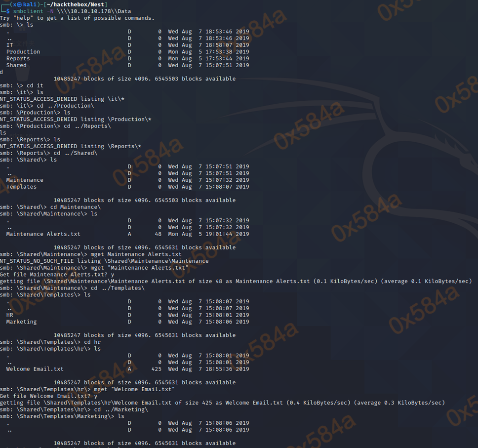
Task: Click the IT directory entry in root listing
Action: tap(10, 45)
